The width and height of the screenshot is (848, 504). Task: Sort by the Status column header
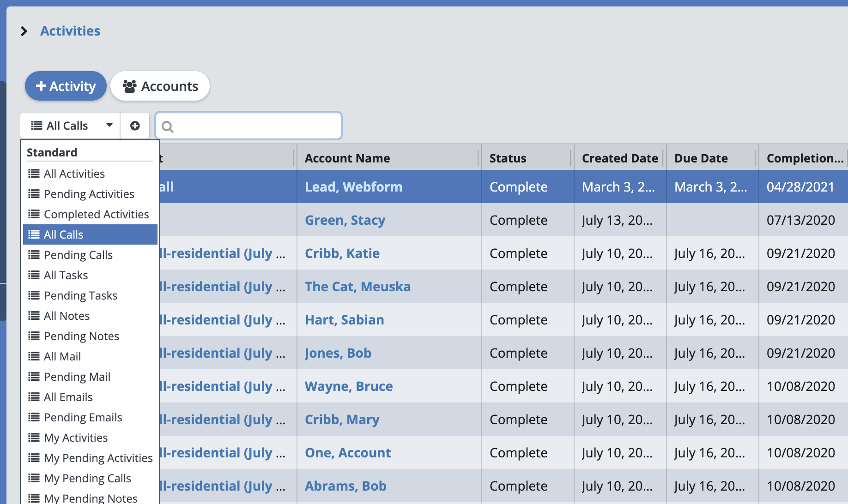click(508, 158)
